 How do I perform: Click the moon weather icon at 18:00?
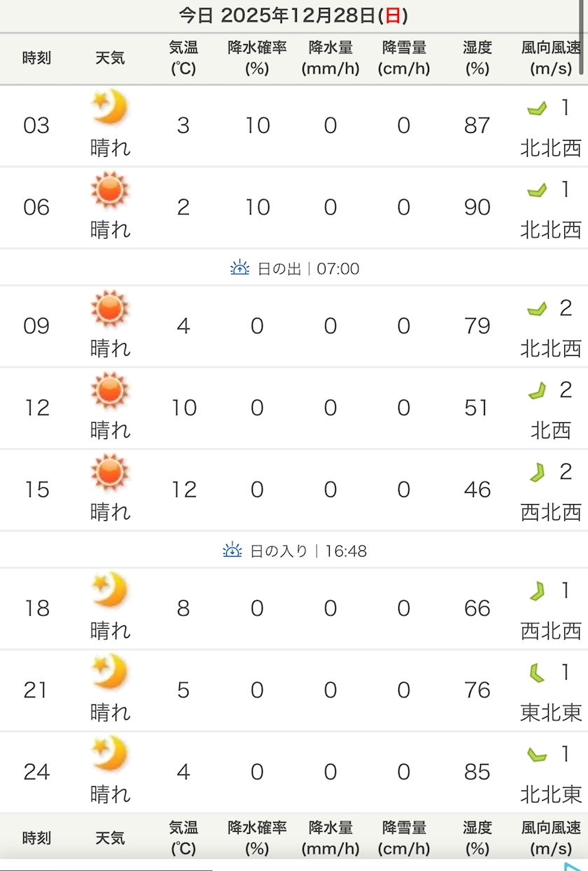click(x=110, y=590)
